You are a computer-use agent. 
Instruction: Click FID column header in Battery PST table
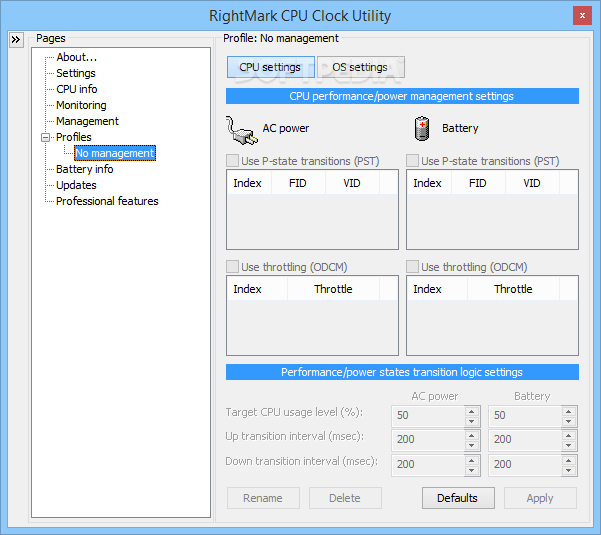point(479,183)
